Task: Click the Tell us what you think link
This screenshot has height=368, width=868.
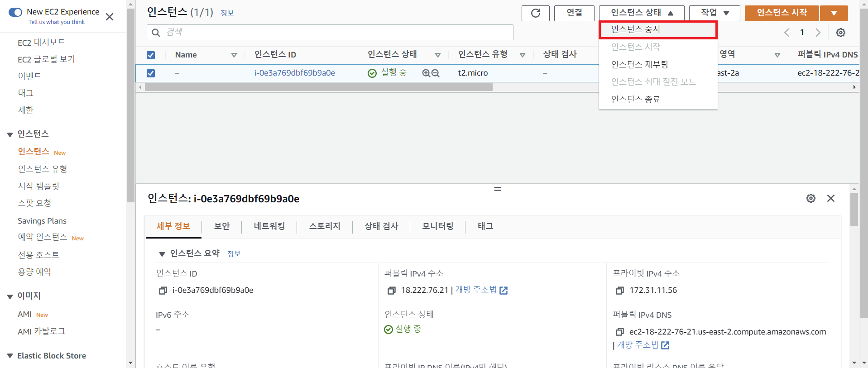Action: [57, 22]
